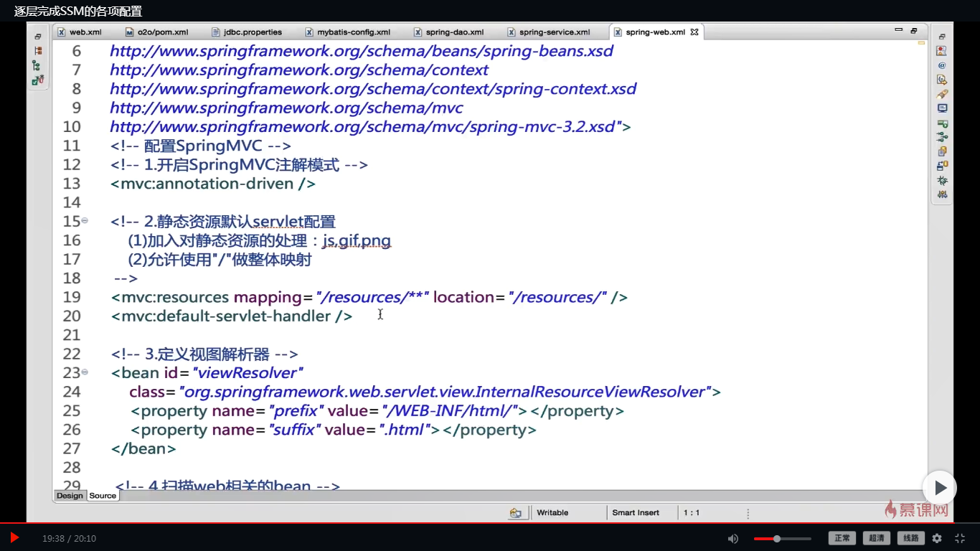
Task: Maximize the editor area
Action: click(x=913, y=31)
